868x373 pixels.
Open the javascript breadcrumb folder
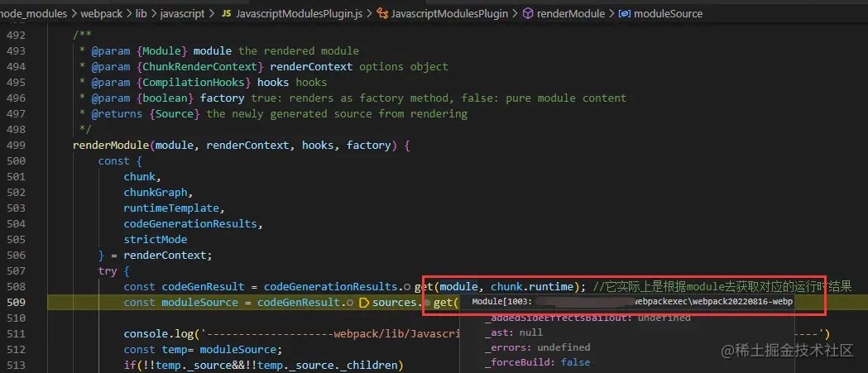click(182, 13)
